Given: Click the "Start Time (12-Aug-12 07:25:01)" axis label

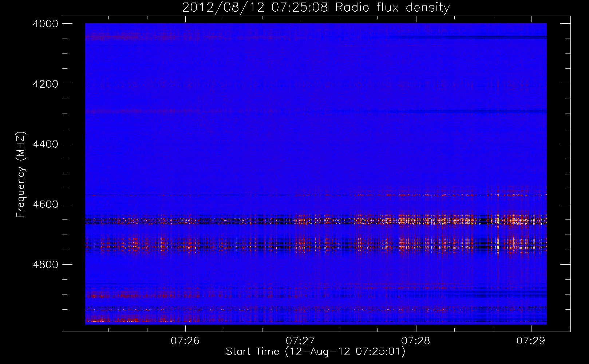Looking at the screenshot, I should [x=316, y=352].
